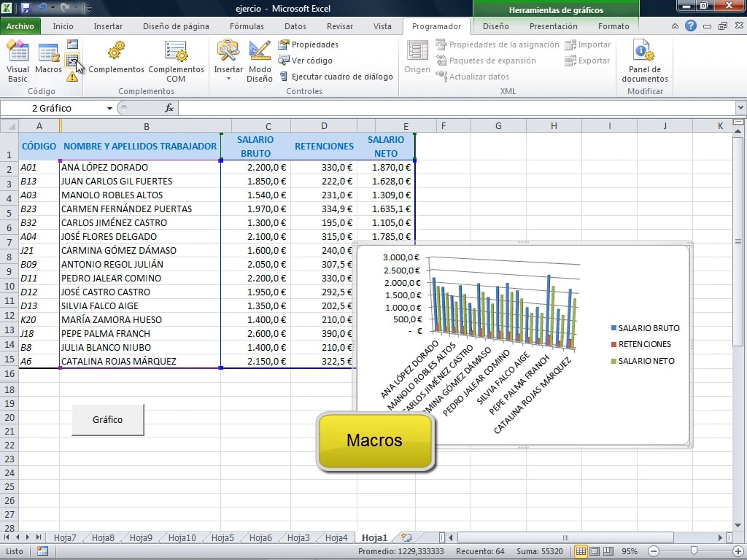Click Ver código in Controles group
This screenshot has height=560, width=747.
(305, 61)
